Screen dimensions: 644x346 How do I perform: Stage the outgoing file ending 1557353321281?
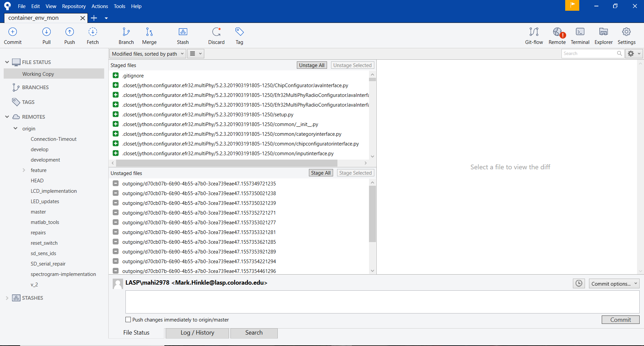[116, 232]
